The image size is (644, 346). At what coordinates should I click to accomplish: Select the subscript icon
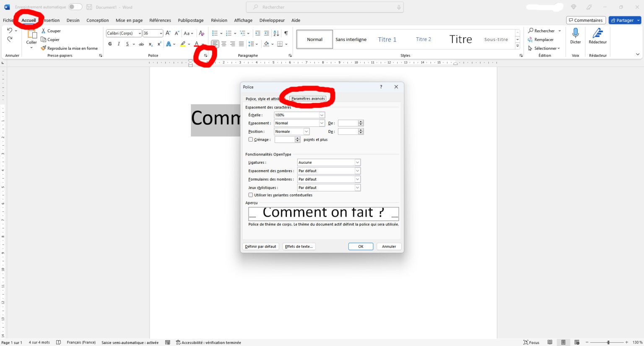[150, 44]
